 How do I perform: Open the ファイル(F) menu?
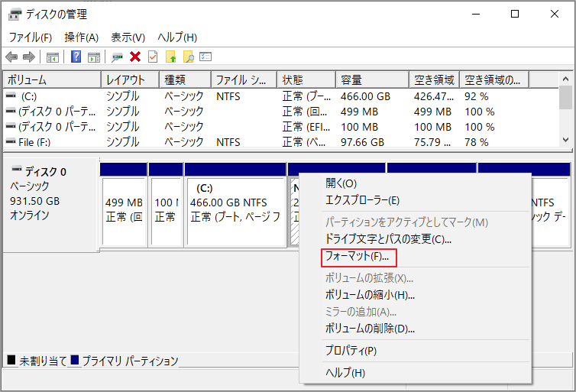point(30,37)
